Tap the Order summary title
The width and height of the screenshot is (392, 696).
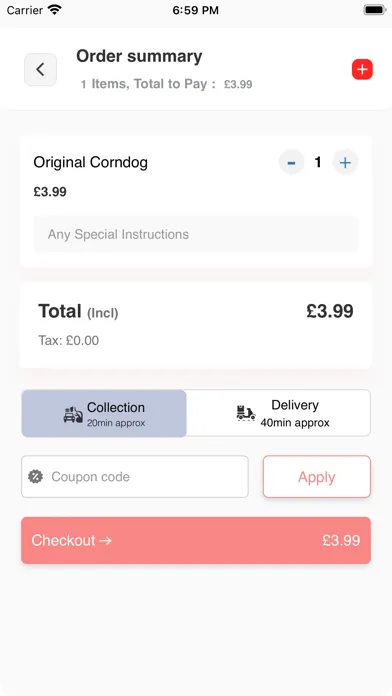(139, 56)
